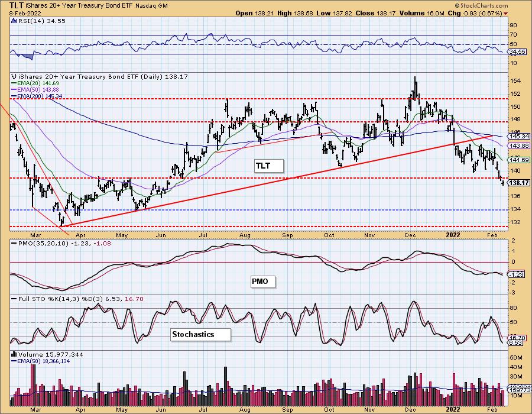532x414 pixels.
Task: Click the 34.55 value tag on RSI axis
Action: click(517, 52)
